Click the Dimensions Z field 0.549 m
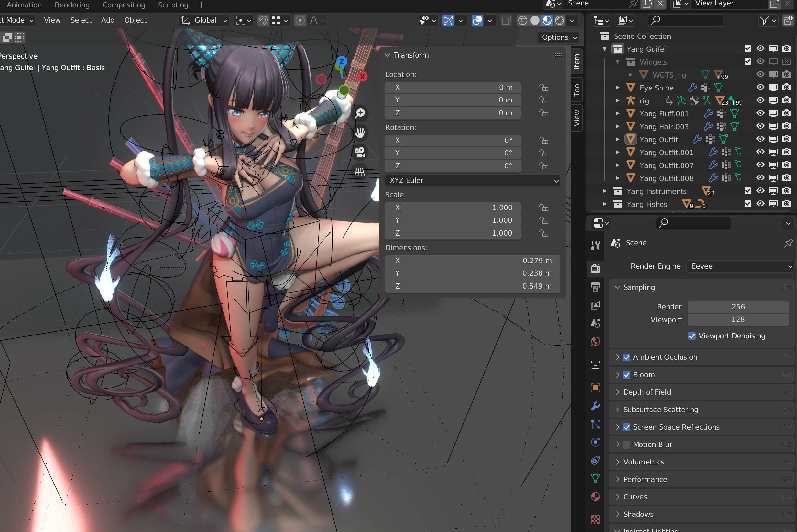797x532 pixels. coord(472,286)
